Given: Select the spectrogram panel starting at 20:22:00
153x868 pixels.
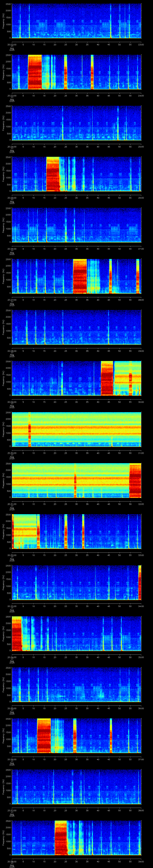Looking at the screenshot, I should tap(76, 21).
